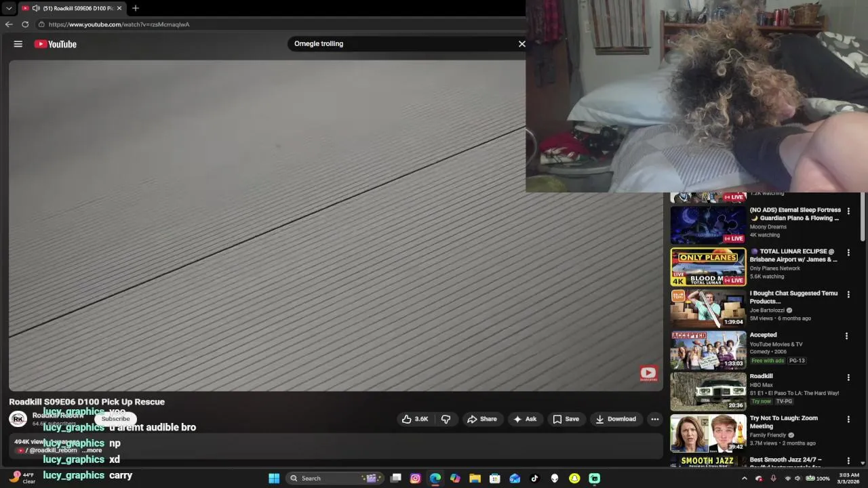Screen dimensions: 868x488
Task: Open Only Planes Network channel name
Action: pyautogui.click(x=774, y=268)
